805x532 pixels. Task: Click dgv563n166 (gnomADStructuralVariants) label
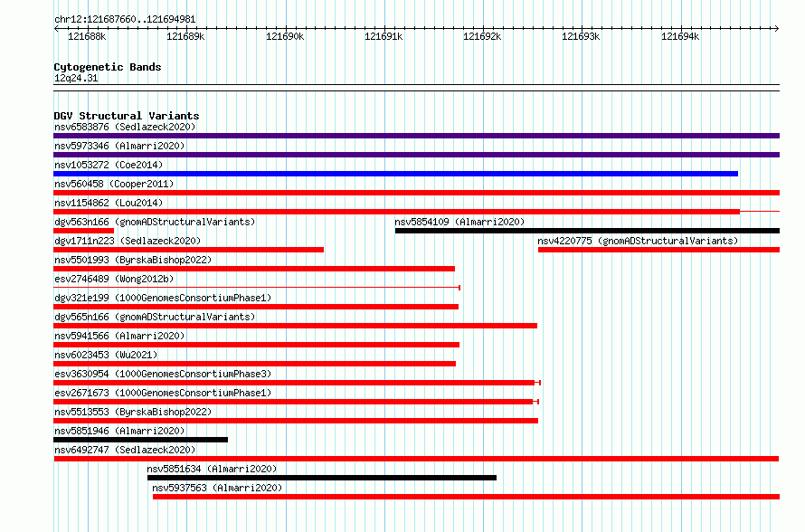coord(155,222)
